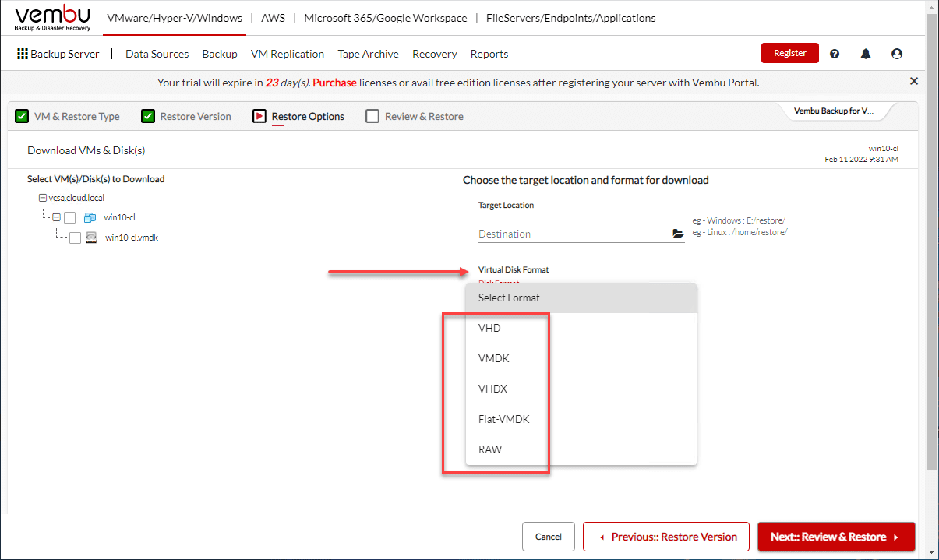
Task: Click the Review & Restore step checkbox
Action: 372,115
